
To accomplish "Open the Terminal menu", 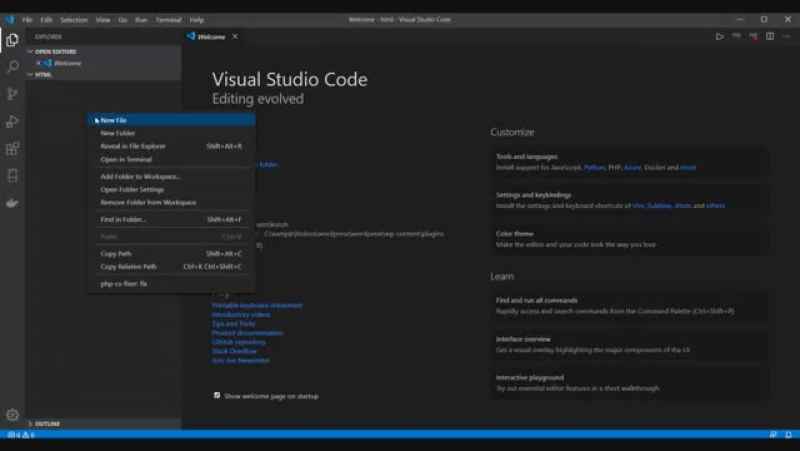I will (168, 19).
